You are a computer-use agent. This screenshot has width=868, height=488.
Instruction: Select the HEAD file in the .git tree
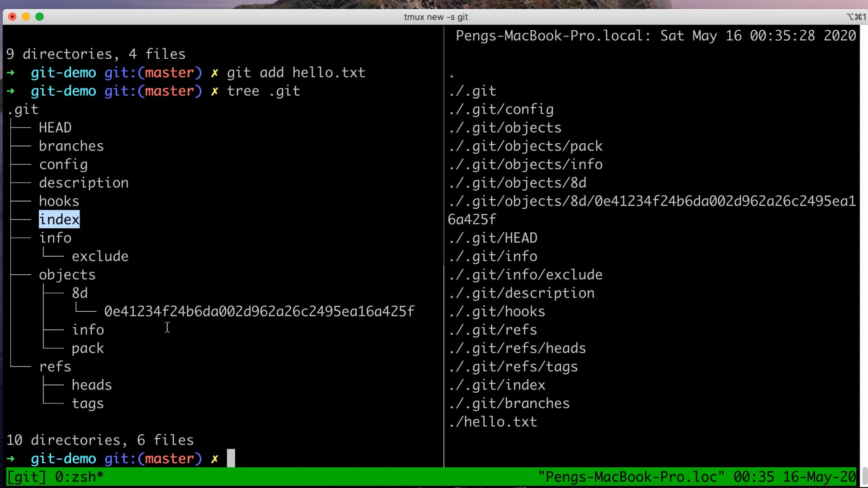point(55,127)
